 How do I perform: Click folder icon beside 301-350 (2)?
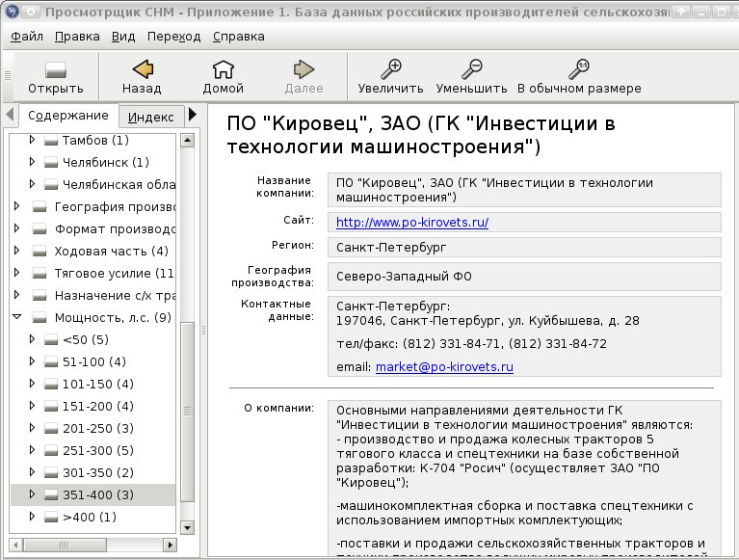tap(51, 473)
